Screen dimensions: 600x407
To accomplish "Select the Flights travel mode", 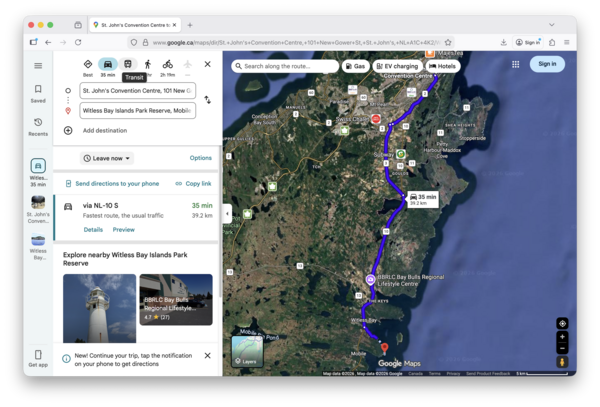I will pos(188,64).
